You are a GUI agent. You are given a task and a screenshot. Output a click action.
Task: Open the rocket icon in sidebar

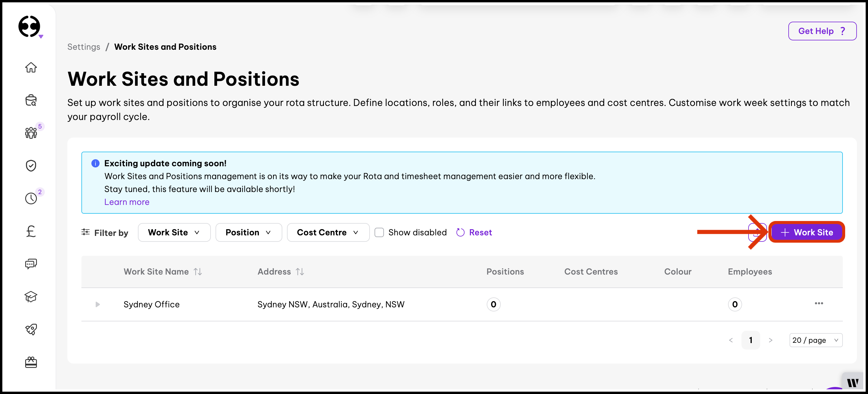pos(31,329)
